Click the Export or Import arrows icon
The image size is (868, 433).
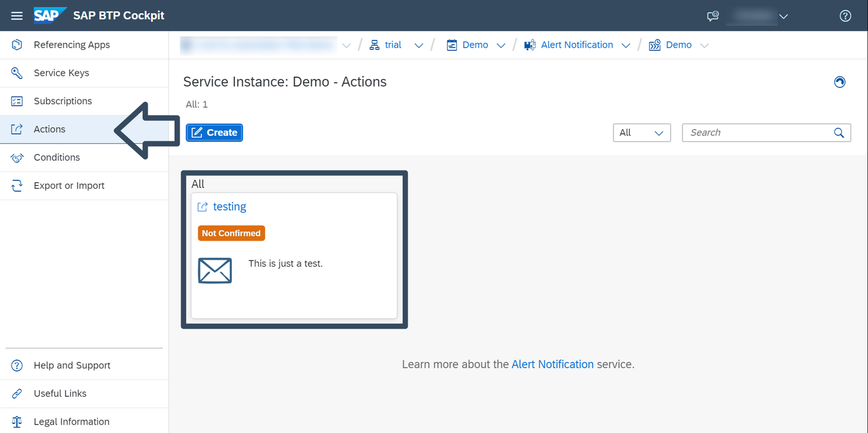[17, 186]
